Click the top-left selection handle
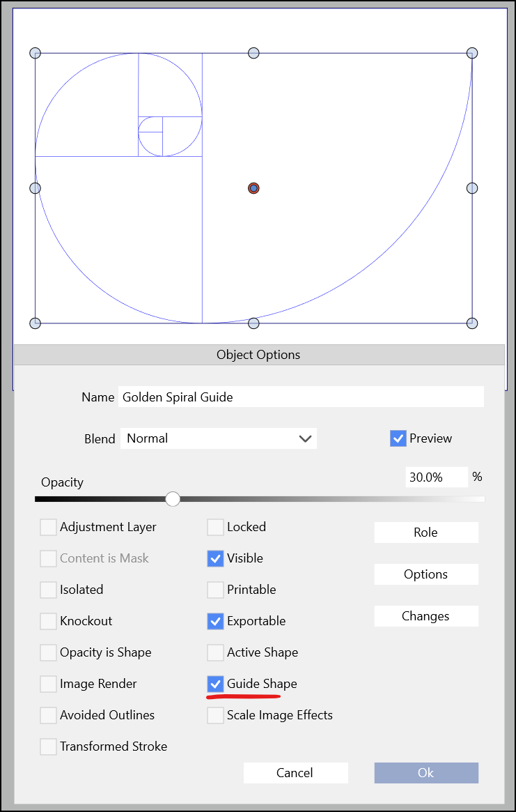Viewport: 516px width, 812px height. 36,53
